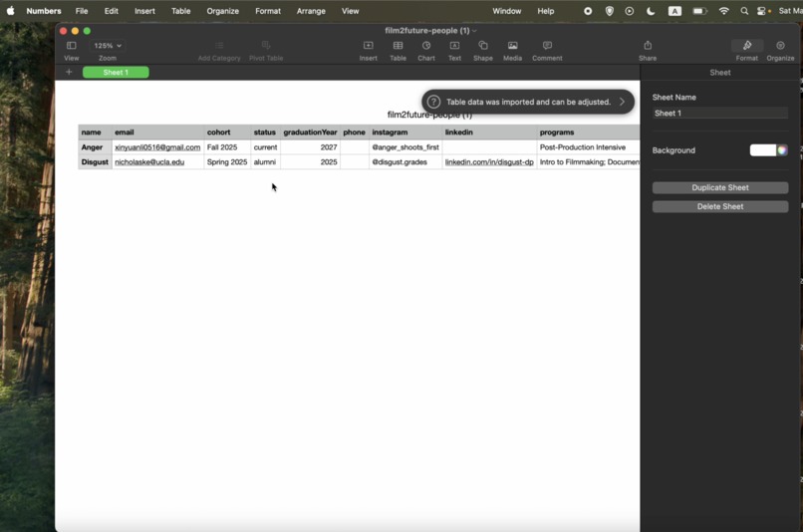The image size is (803, 532).
Task: Select the Sheet 1 tab
Action: (116, 72)
